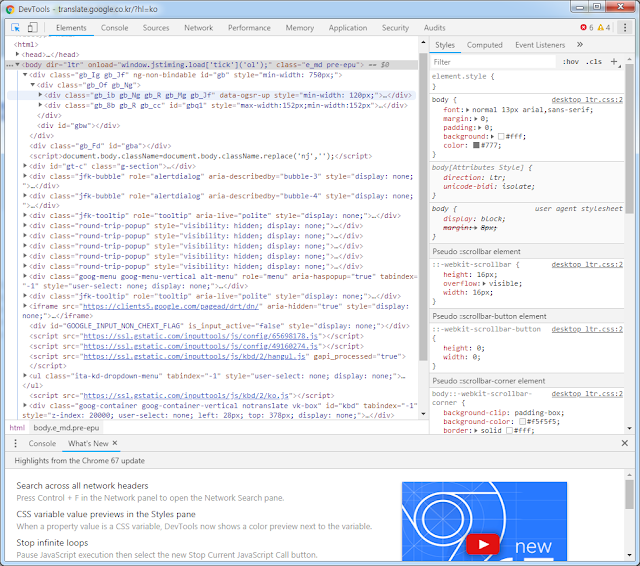Click the border #fff color swatch
Image resolution: width=640 pixels, height=566 pixels.
[509, 431]
